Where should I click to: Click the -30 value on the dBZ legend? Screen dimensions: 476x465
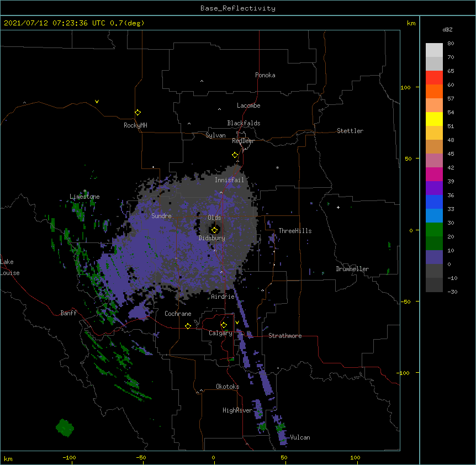(452, 292)
